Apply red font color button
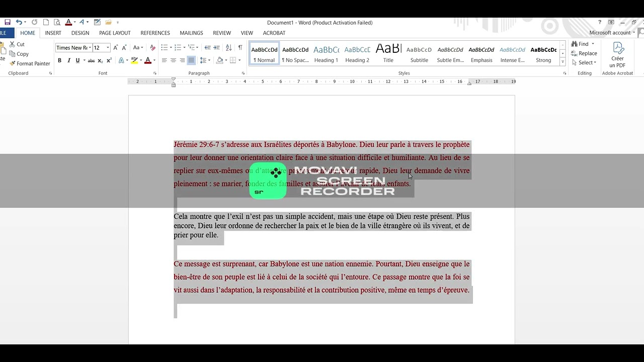Screen dimensions: 644x362 [147, 60]
